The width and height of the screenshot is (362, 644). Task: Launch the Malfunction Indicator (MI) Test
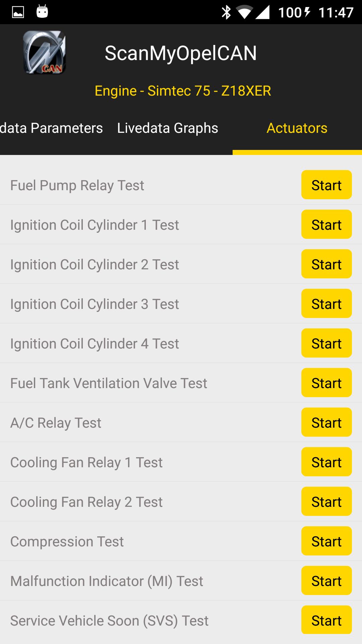pyautogui.click(x=326, y=581)
